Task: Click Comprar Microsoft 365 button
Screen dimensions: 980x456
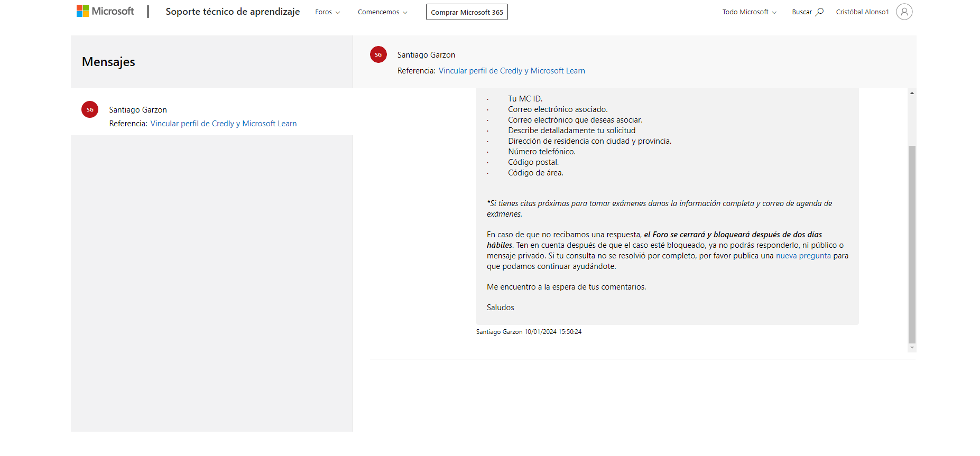Action: [467, 12]
